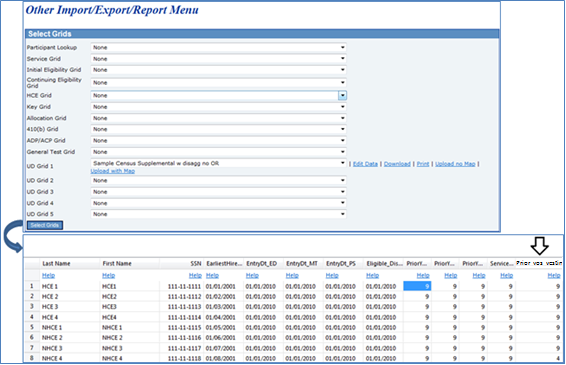Select the highlighted PriorY cell in row 1
This screenshot has width=566, height=365.
point(417,286)
